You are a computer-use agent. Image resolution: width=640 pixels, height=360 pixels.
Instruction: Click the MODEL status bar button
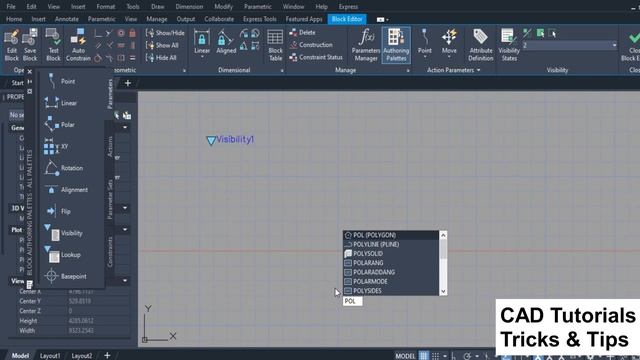(x=405, y=356)
